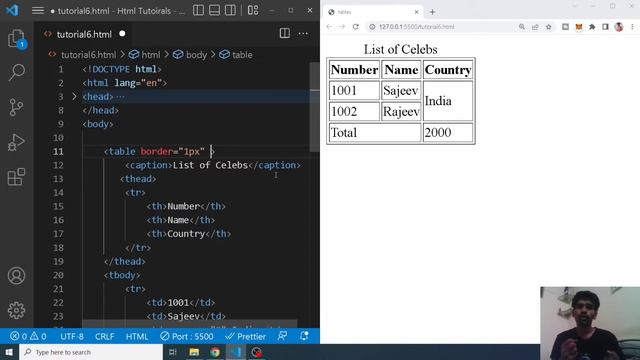Click the Windows taskbar search box
This screenshot has height=360, width=640.
(91, 352)
